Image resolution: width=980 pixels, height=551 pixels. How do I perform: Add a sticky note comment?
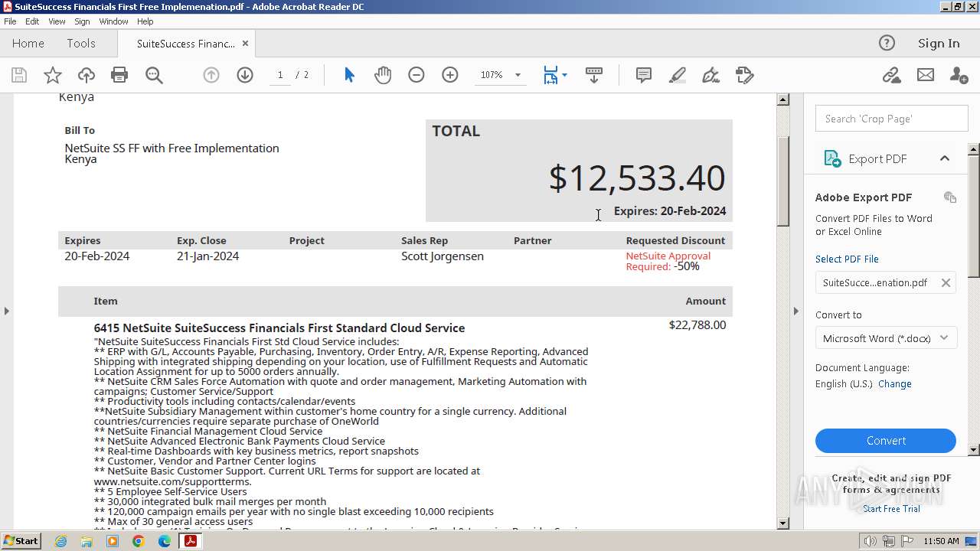644,75
